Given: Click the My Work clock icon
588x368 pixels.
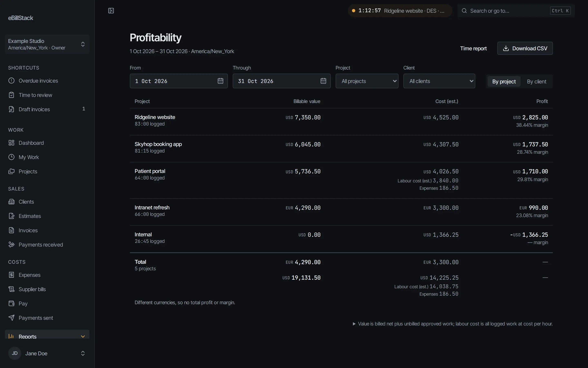Looking at the screenshot, I should [x=11, y=157].
